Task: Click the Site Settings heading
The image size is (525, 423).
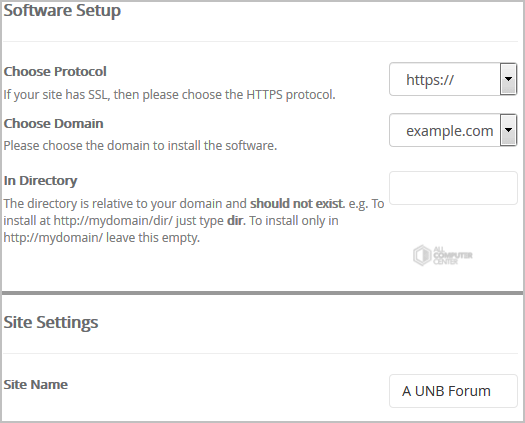Action: point(51,322)
